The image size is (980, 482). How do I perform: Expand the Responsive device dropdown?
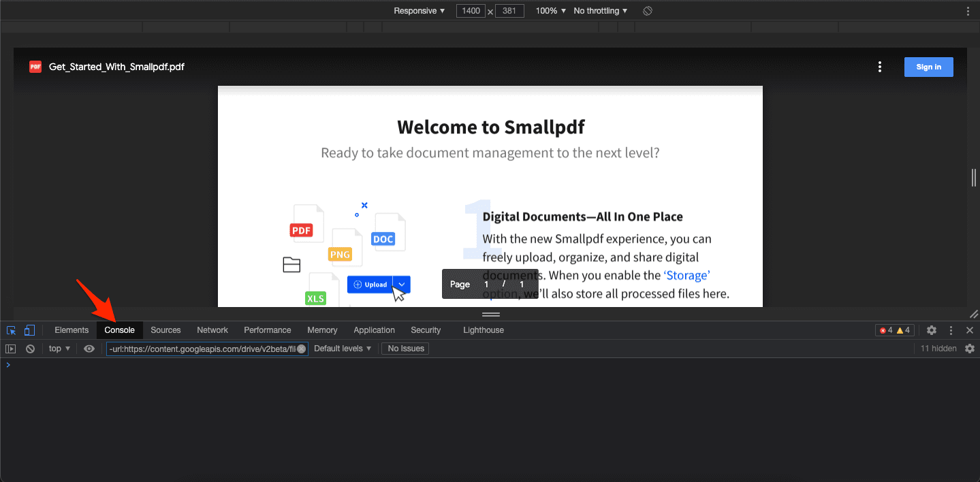point(419,11)
